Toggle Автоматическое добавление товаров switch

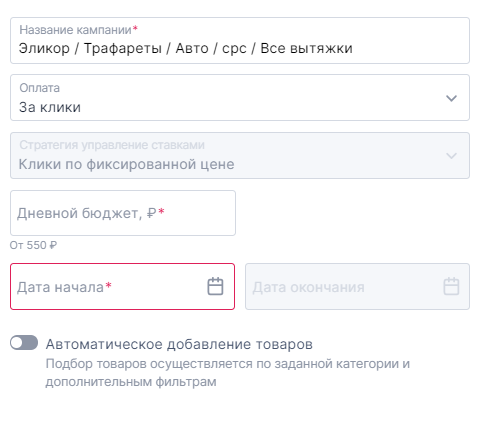(x=24, y=343)
